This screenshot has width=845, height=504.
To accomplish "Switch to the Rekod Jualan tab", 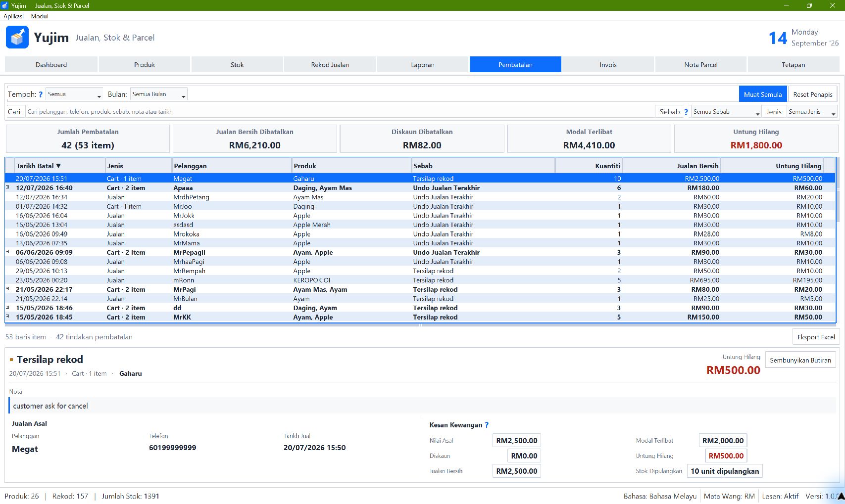I will [330, 65].
